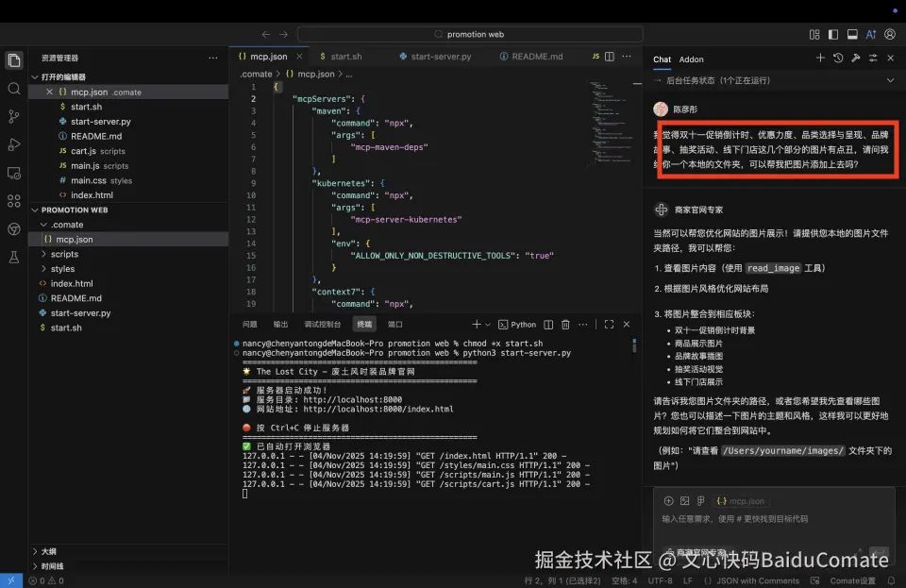Viewport: 906px width, 588px height.
Task: Expand the background task status chevron
Action: (x=890, y=80)
